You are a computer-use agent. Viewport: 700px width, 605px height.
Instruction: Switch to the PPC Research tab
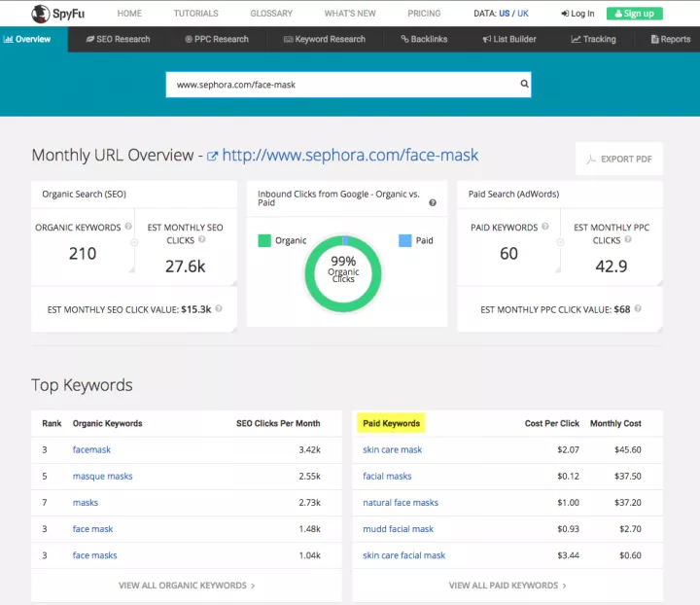pyautogui.click(x=216, y=39)
